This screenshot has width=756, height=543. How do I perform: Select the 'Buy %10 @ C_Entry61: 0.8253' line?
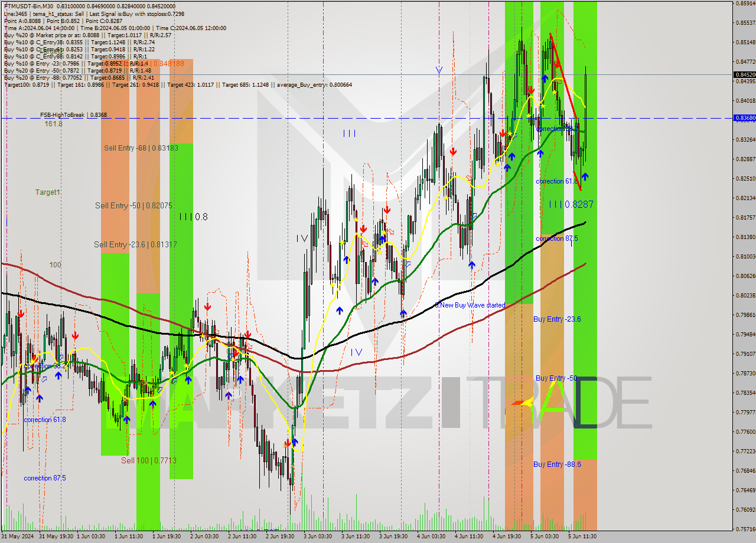pos(79,49)
